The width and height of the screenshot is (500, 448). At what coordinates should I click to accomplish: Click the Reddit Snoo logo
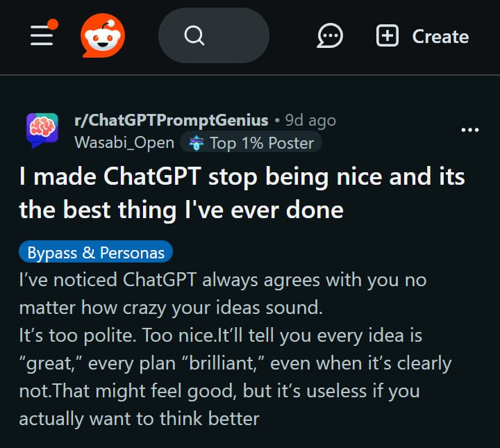click(103, 35)
